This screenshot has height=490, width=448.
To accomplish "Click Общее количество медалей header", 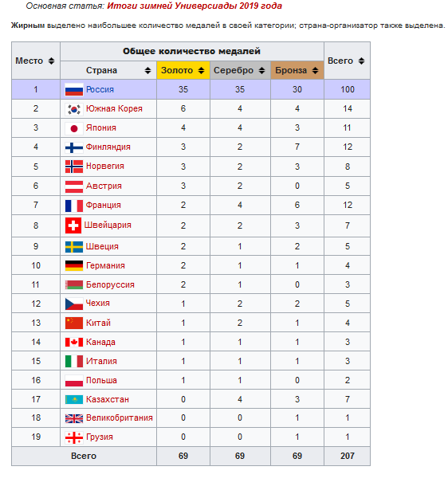I will coord(191,51).
